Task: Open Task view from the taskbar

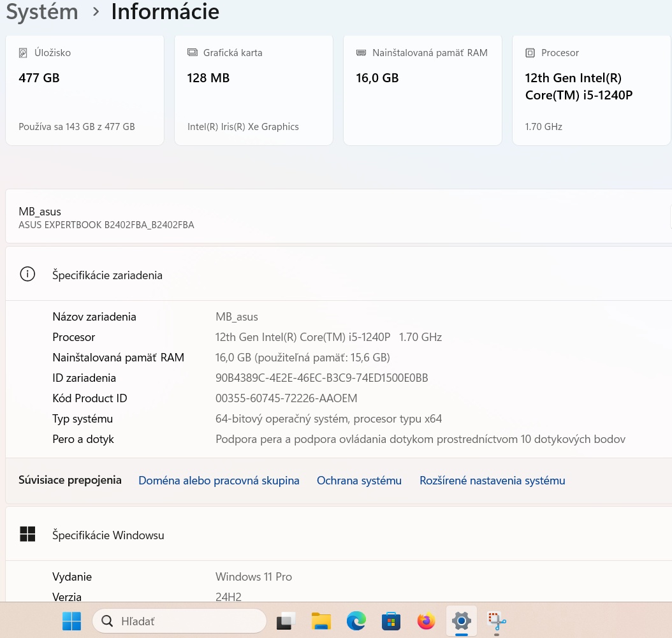Action: 286,621
